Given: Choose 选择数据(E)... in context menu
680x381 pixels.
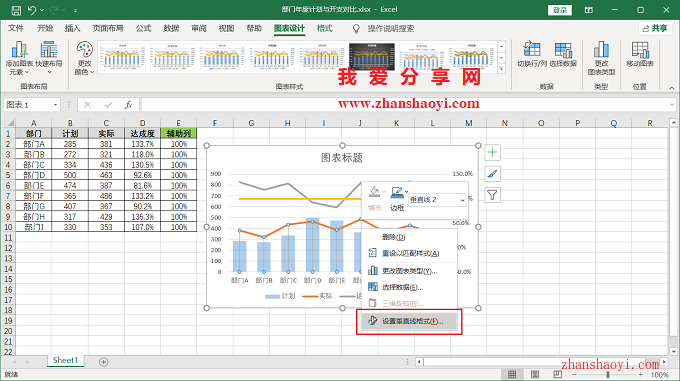Looking at the screenshot, I should [x=409, y=287].
